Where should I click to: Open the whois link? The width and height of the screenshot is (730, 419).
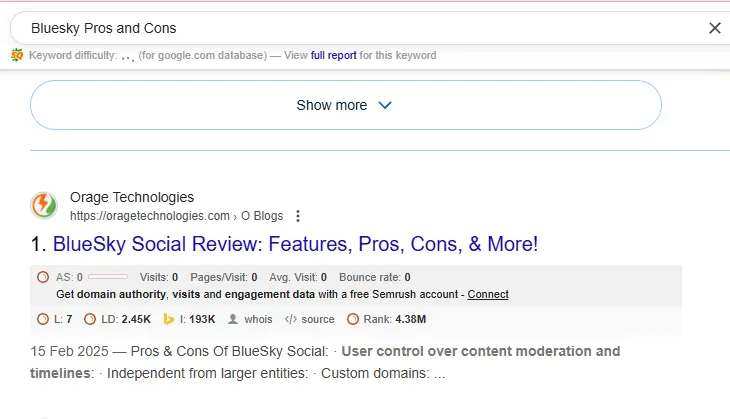tap(258, 319)
